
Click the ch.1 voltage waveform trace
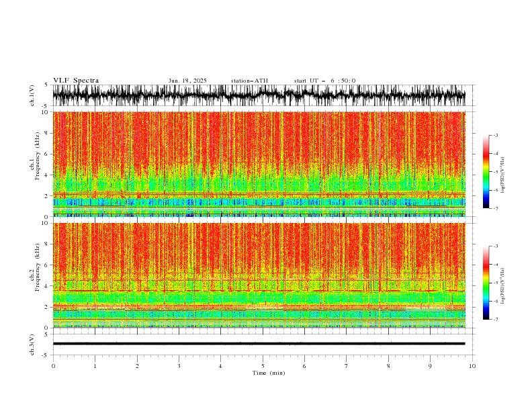point(259,95)
